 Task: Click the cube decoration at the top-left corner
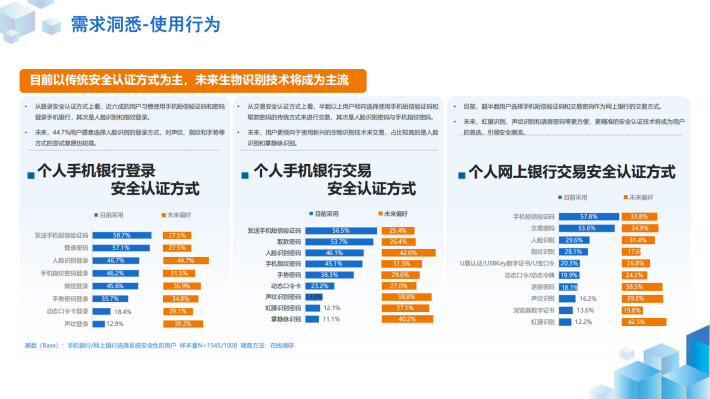pos(27,20)
